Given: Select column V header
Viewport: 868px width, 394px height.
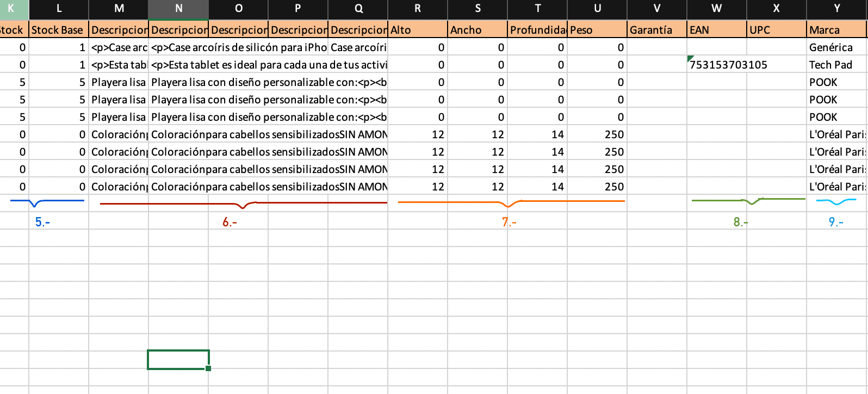Looking at the screenshot, I should 657,9.
